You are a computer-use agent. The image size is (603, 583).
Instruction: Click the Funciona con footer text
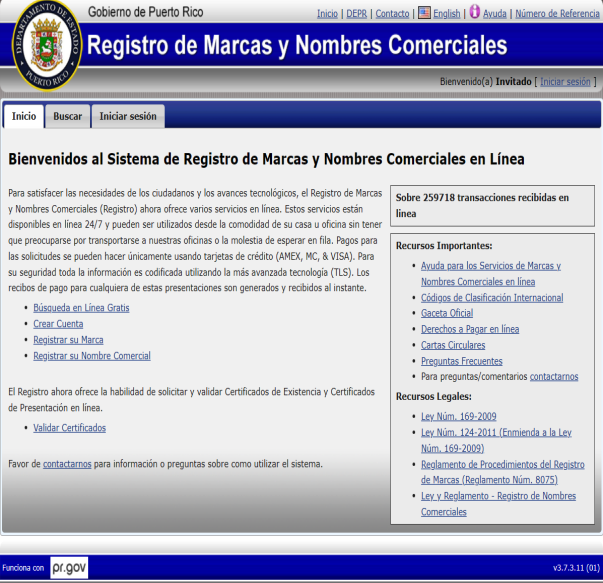(x=23, y=568)
